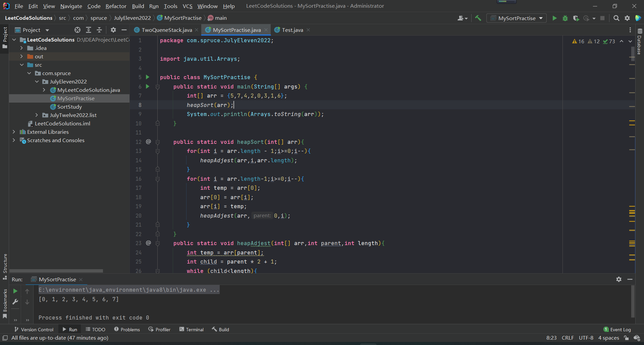Run with Coverage icon in toolbar
This screenshot has height=345, width=644.
coord(576,18)
